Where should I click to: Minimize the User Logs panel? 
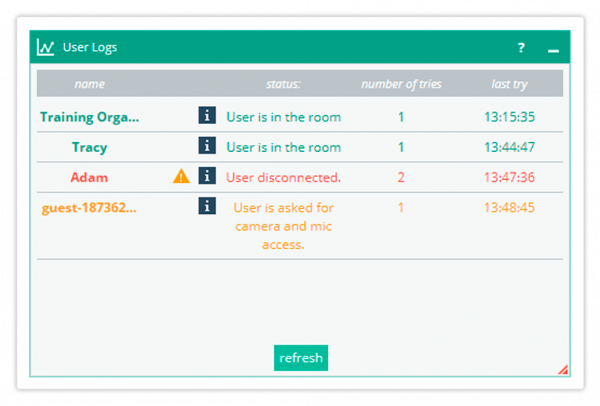pos(553,51)
